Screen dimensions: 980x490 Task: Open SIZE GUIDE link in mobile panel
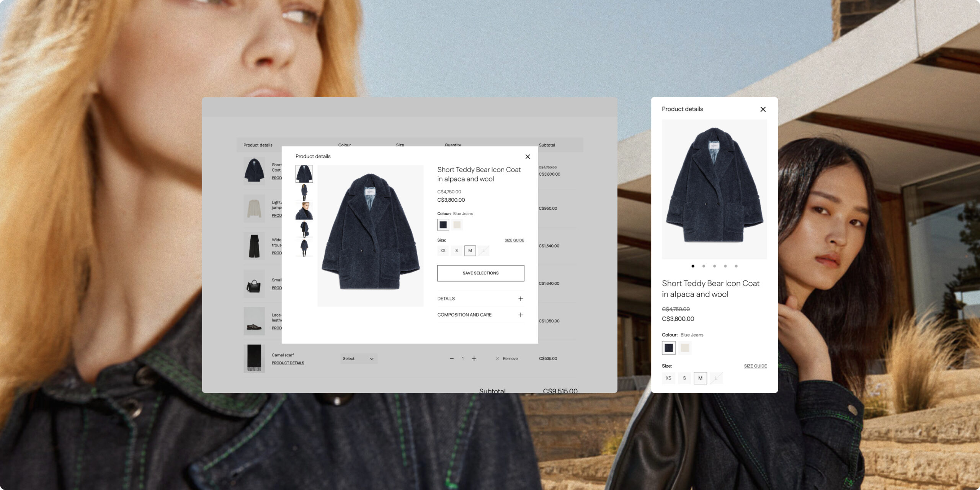click(x=755, y=366)
